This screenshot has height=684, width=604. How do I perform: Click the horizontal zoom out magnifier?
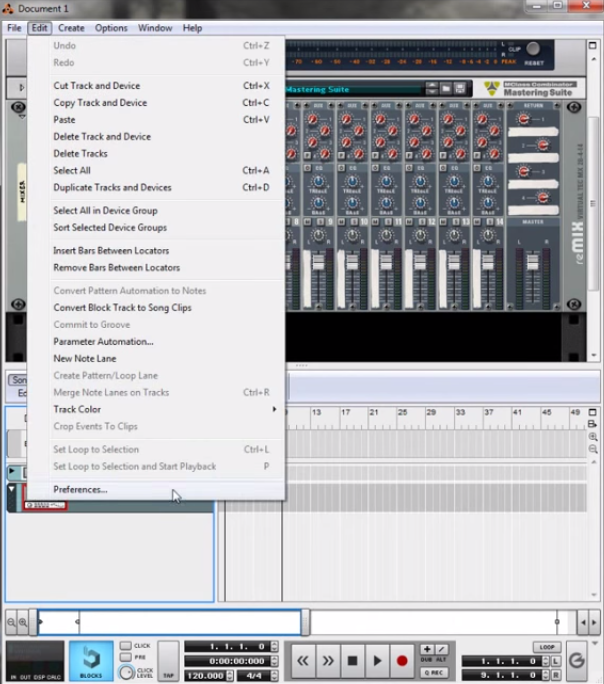click(x=11, y=622)
